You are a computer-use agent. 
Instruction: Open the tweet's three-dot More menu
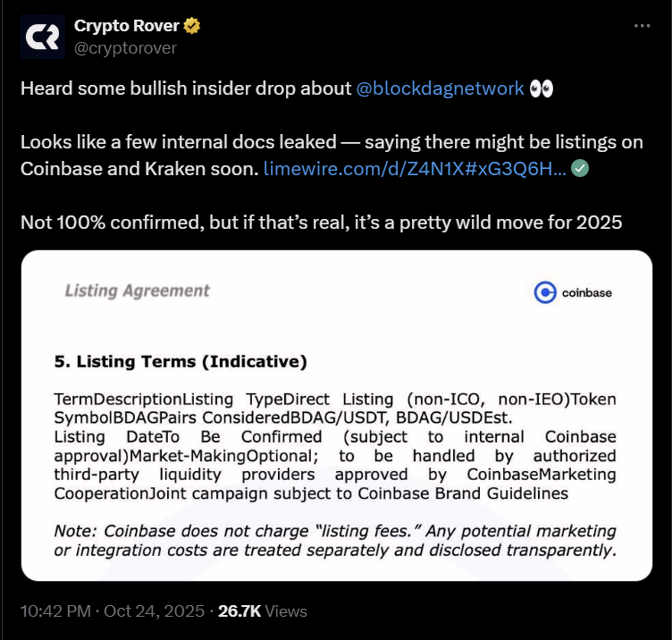point(642,27)
